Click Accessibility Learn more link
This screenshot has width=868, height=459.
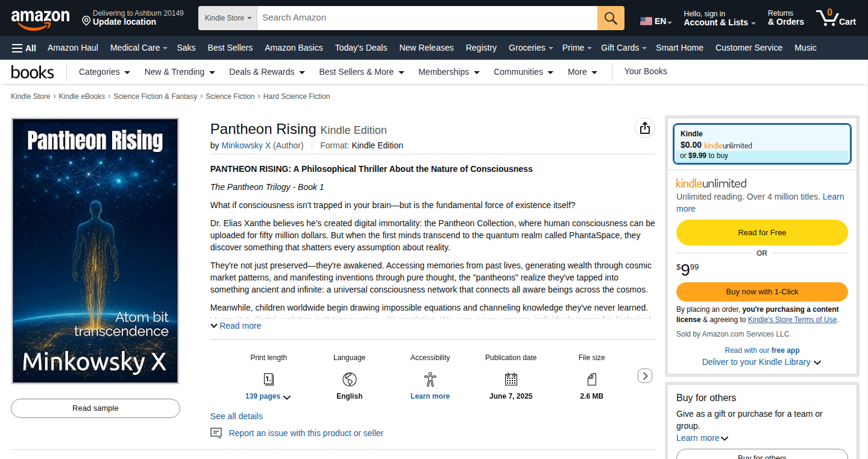point(430,396)
